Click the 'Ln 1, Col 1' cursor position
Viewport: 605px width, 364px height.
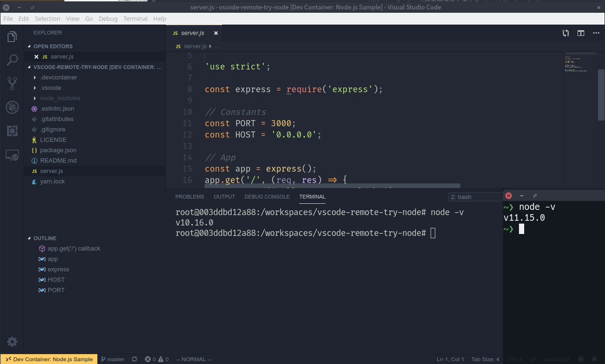[x=450, y=359]
